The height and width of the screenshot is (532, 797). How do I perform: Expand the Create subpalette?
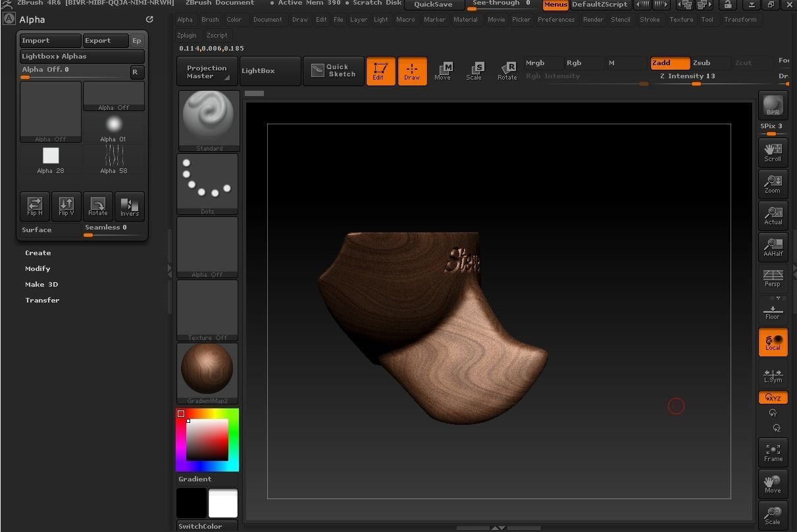(38, 253)
